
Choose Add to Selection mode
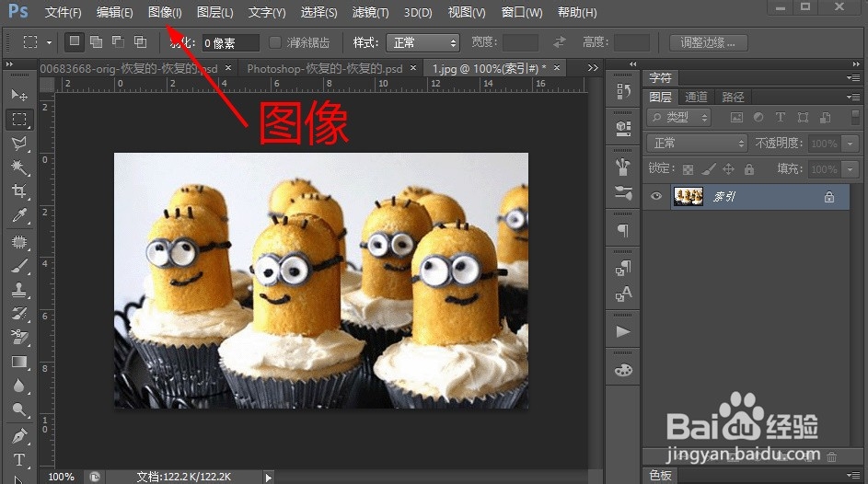point(97,41)
